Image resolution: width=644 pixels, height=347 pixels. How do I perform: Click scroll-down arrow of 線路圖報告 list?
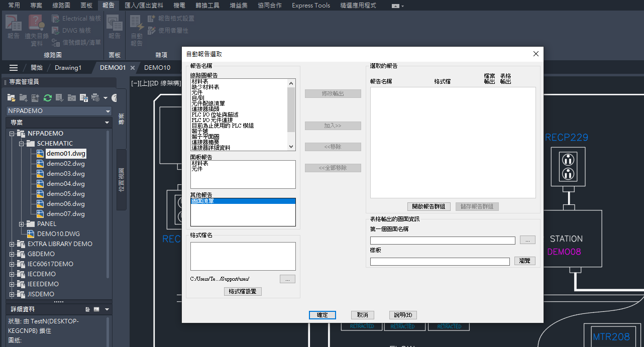pyautogui.click(x=291, y=146)
